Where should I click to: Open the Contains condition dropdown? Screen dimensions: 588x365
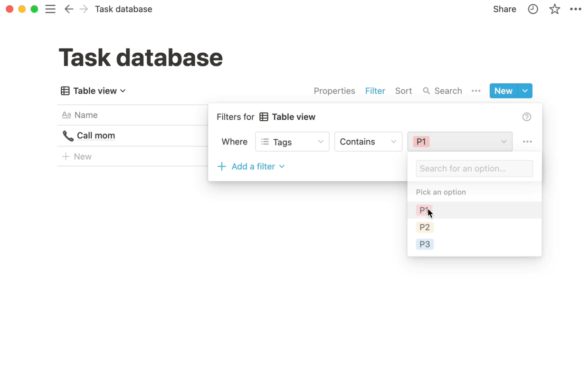(x=368, y=142)
